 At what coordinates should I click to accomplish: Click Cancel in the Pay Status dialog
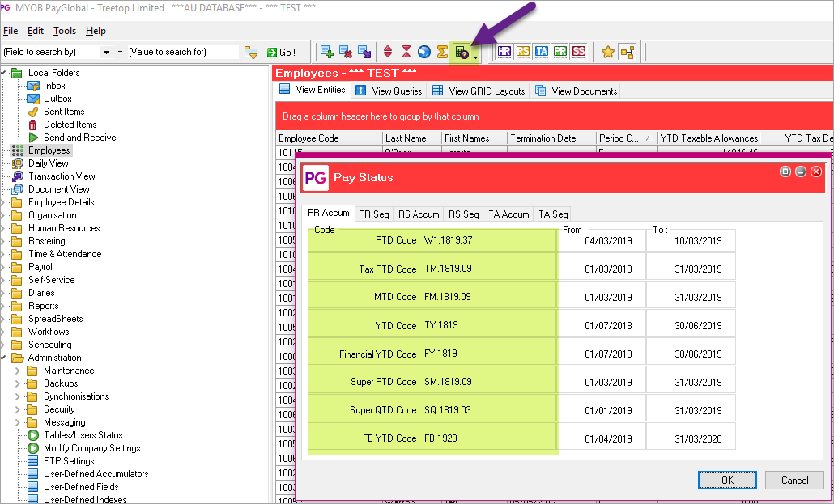[x=794, y=480]
